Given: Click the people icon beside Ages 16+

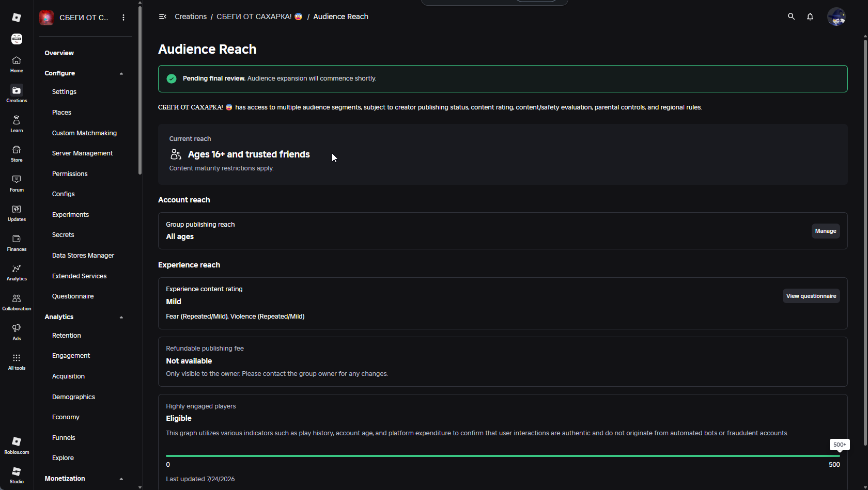Looking at the screenshot, I should click(176, 154).
